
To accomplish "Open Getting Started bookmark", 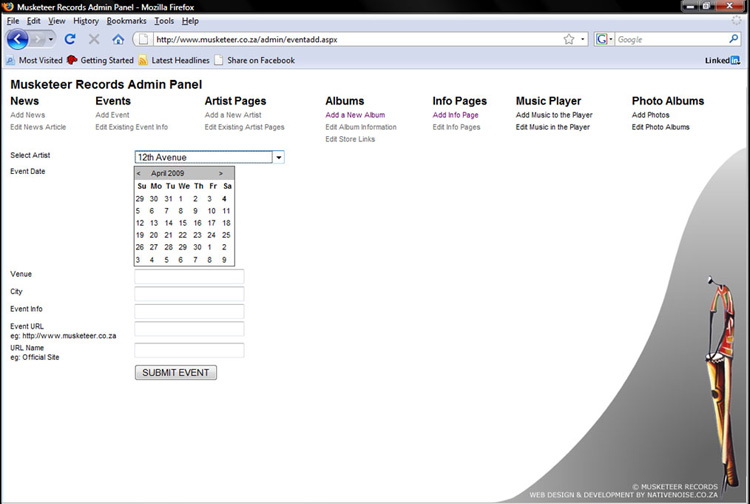I will coord(100,60).
